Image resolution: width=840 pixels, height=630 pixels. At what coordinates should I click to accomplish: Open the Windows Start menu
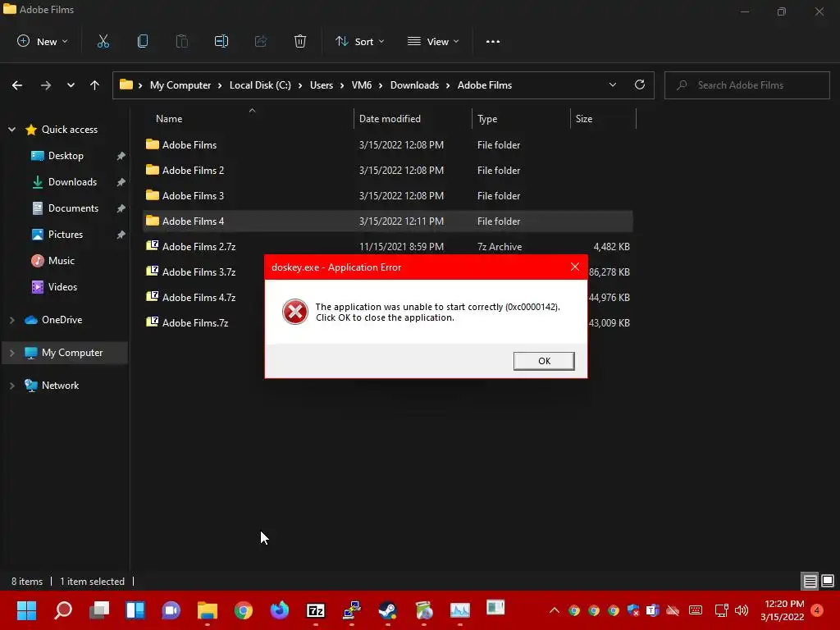click(26, 609)
